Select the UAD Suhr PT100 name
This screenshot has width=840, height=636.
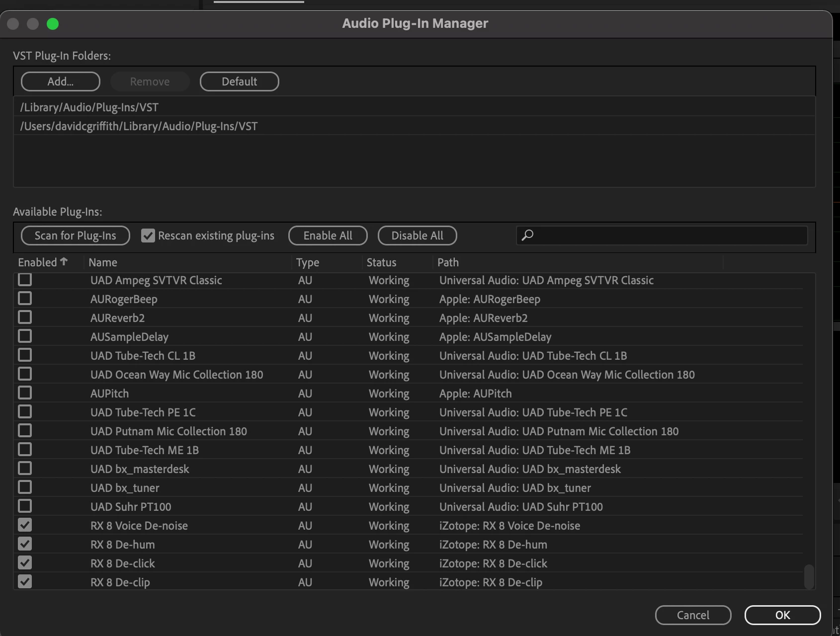tap(131, 507)
